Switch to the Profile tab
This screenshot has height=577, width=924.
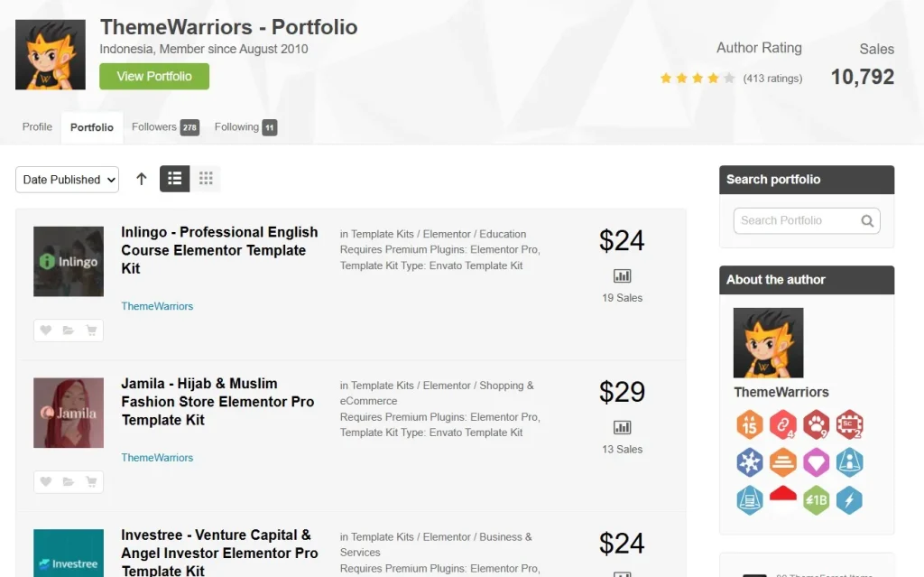tap(37, 127)
